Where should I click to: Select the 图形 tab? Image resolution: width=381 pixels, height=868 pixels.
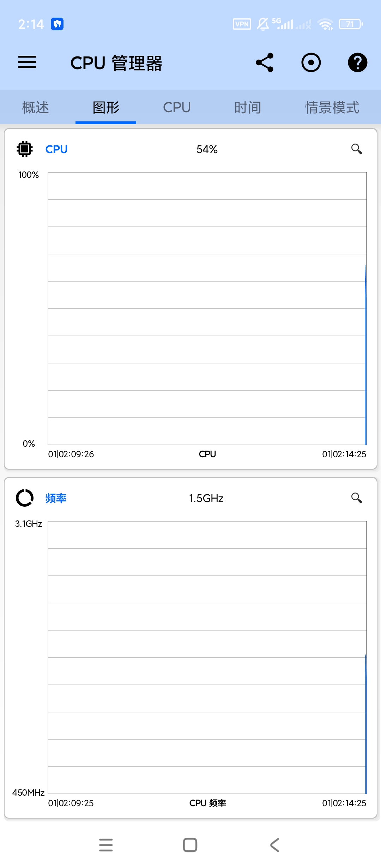106,107
